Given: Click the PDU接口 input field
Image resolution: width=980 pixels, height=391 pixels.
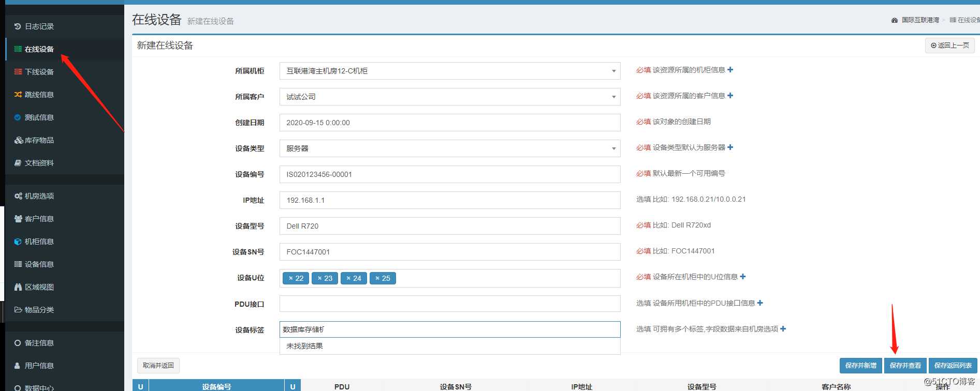Looking at the screenshot, I should (450, 304).
